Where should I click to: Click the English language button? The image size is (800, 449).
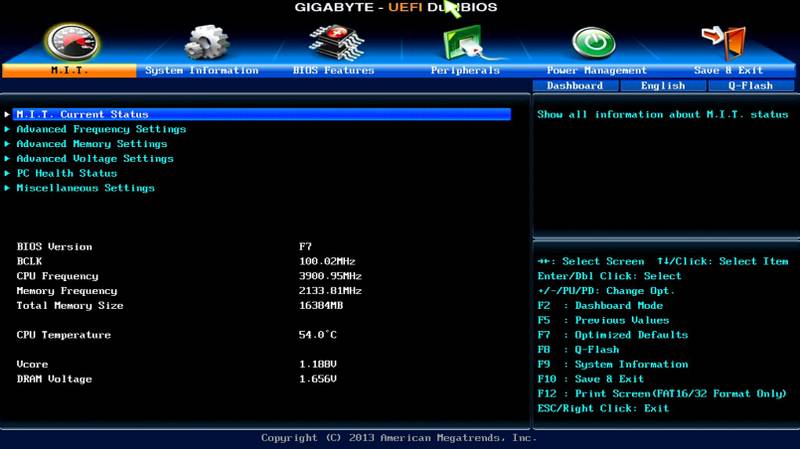coord(663,86)
